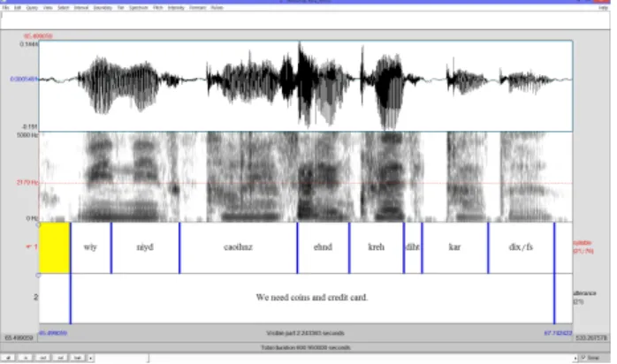Viewport: 617px width, 364px height.
Task: Open the Spectrum menu
Action: click(x=139, y=7)
